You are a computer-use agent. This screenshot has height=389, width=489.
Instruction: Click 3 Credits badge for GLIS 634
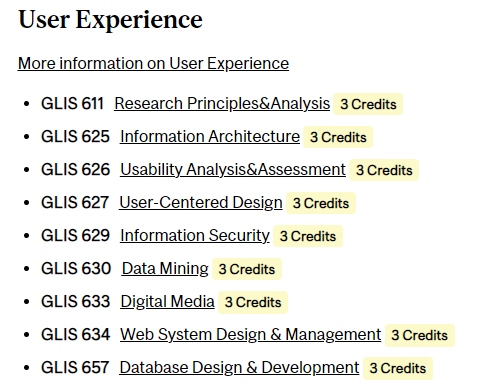pyautogui.click(x=420, y=335)
